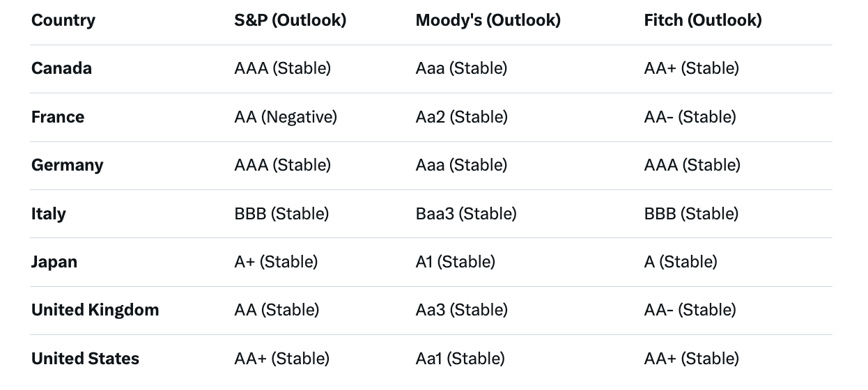The image size is (868, 390).
Task: Select the Japan row label
Action: 54,262
